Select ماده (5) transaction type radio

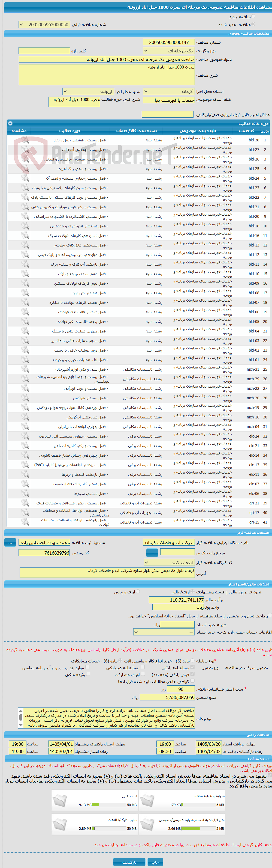(193, 661)
